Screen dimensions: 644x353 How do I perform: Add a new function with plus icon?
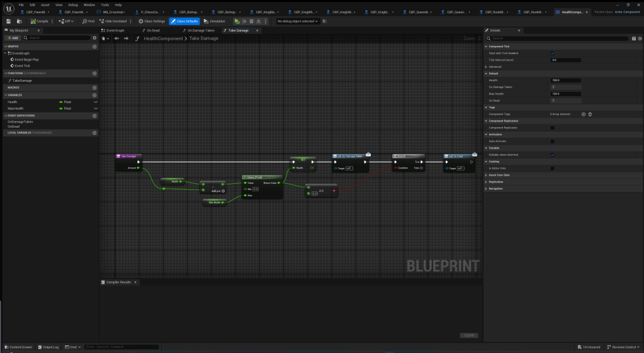[x=95, y=74]
